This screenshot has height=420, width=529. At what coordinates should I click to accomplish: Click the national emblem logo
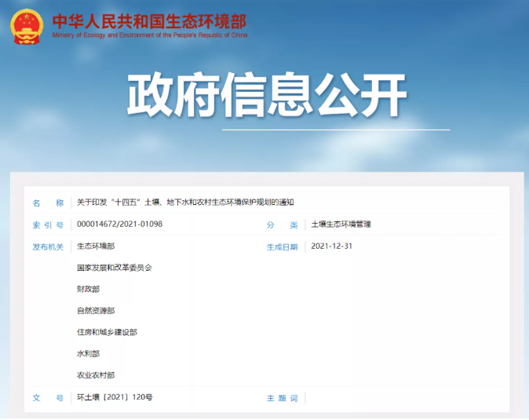pos(29,27)
